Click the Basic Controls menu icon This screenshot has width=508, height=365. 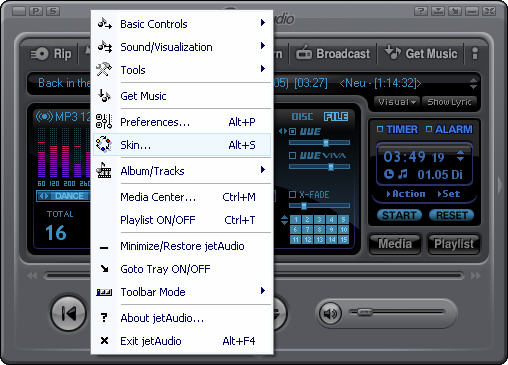[104, 24]
